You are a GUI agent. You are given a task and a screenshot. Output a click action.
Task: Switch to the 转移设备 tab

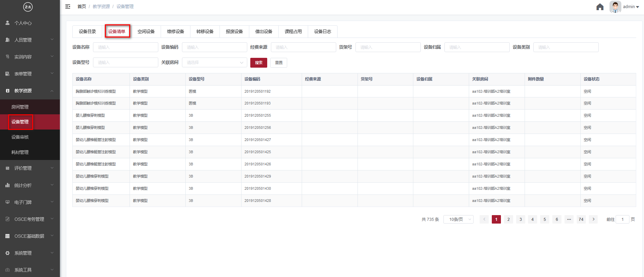tap(205, 31)
